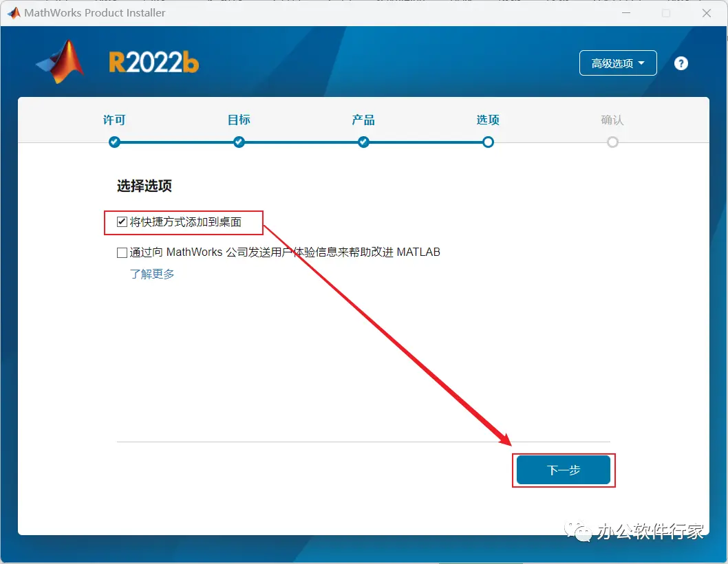Select the 确认 step label
The height and width of the screenshot is (564, 728).
tap(612, 120)
